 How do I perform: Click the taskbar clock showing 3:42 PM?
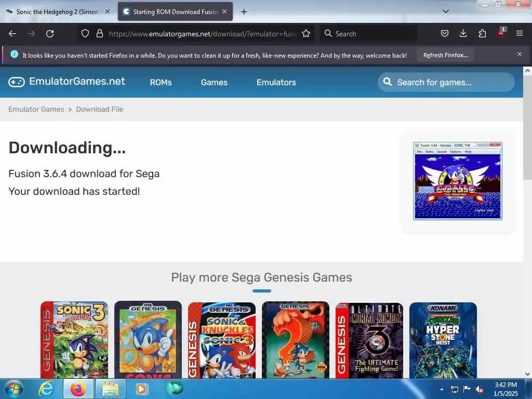(506, 389)
